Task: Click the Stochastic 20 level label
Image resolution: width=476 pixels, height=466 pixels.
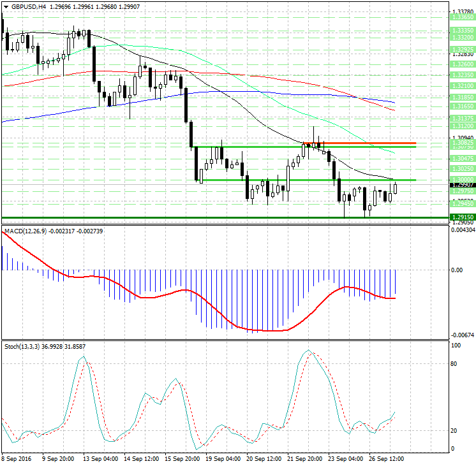Action: click(455, 431)
